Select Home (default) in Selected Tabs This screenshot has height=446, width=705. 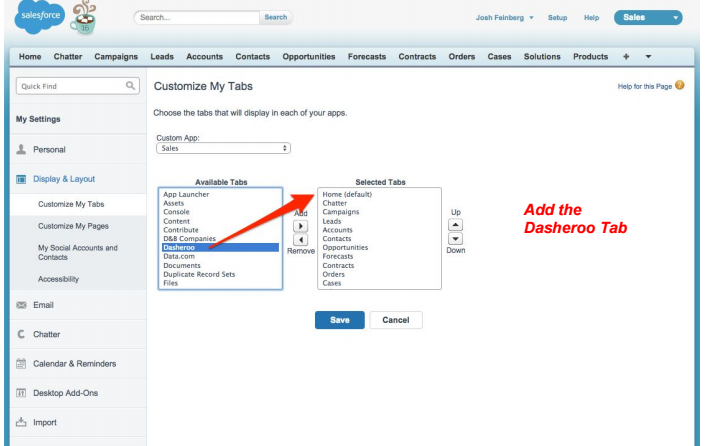pos(347,195)
